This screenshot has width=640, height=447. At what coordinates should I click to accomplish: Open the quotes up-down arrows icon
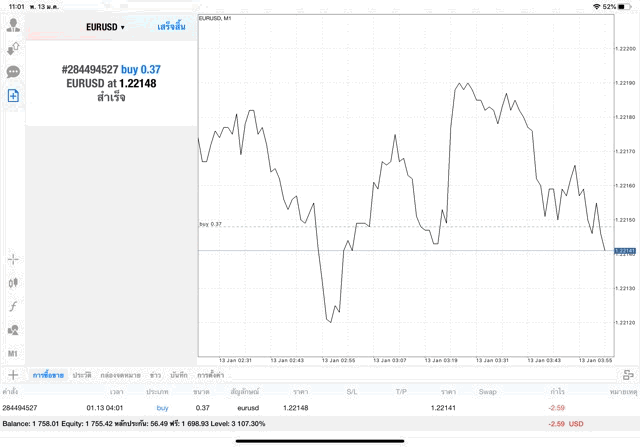13,49
